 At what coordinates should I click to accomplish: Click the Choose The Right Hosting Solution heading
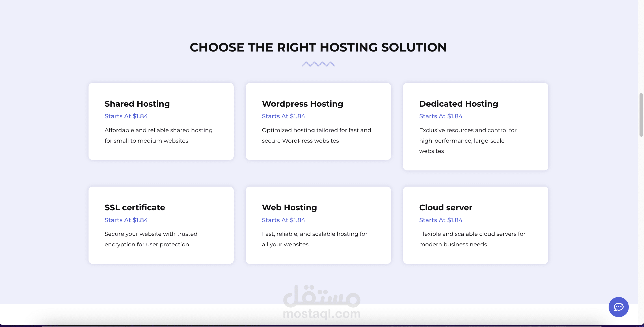[x=318, y=47]
